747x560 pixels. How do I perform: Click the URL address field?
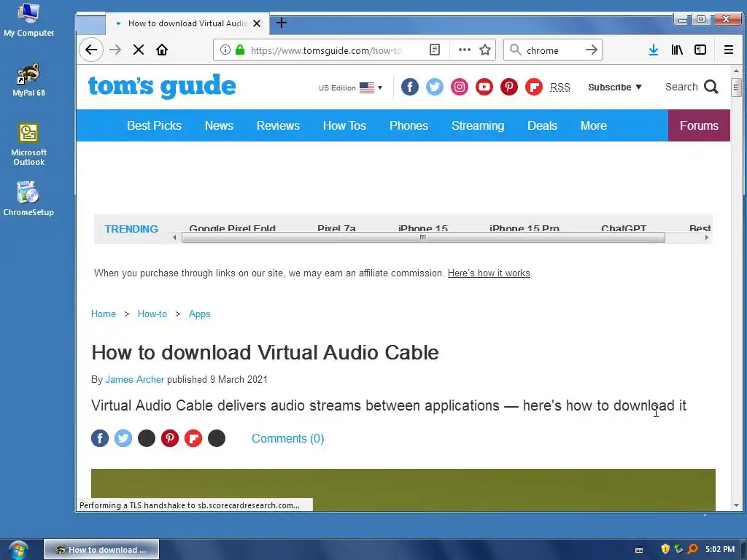coord(326,50)
